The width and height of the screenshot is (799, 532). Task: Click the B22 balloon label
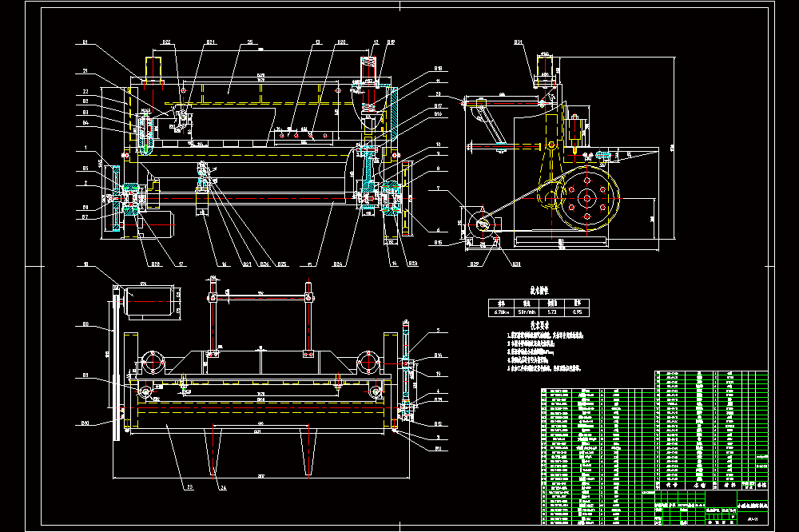coord(167,42)
